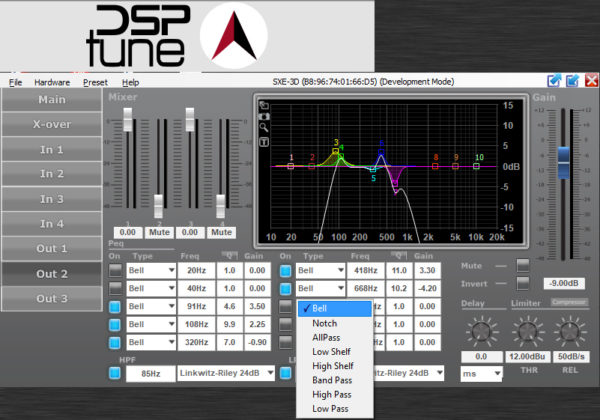The height and width of the screenshot is (420, 600).
Task: Click the zoom magnifier icon on EQ graph
Action: click(264, 129)
